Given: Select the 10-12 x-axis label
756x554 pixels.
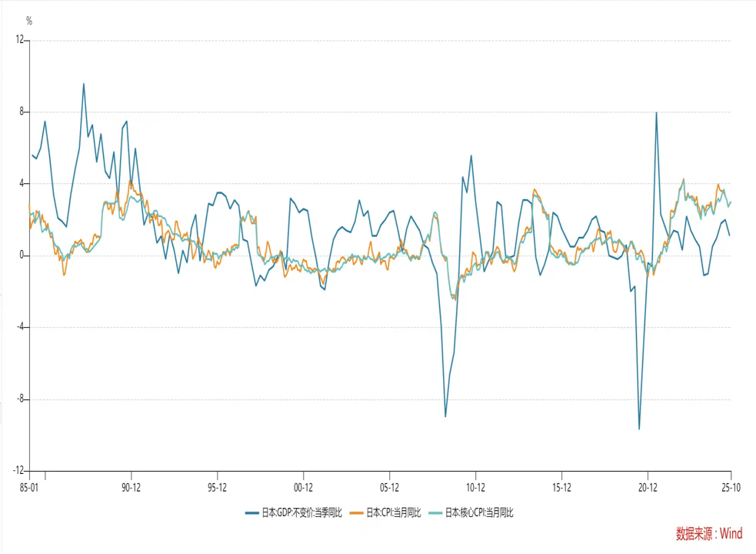Looking at the screenshot, I should [x=475, y=487].
